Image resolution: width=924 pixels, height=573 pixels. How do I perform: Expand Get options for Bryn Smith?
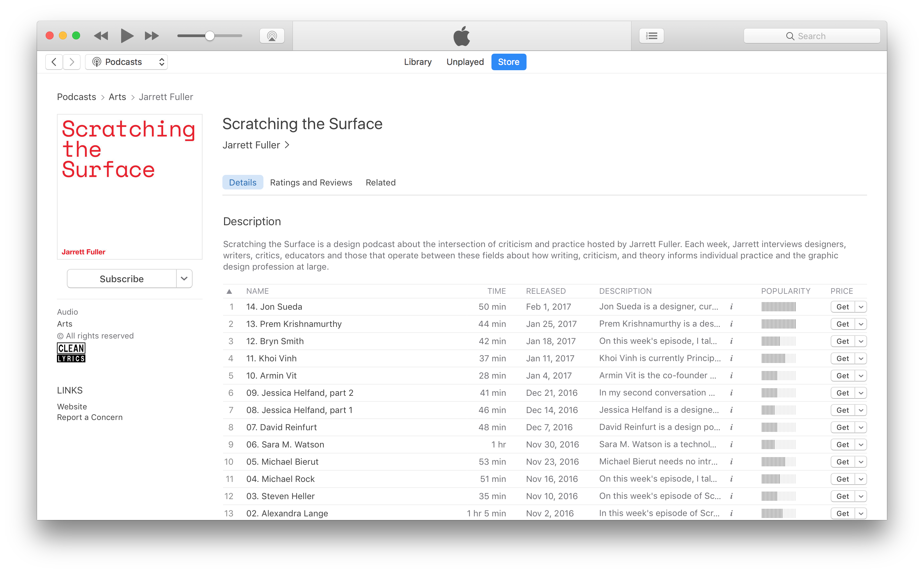coord(861,341)
